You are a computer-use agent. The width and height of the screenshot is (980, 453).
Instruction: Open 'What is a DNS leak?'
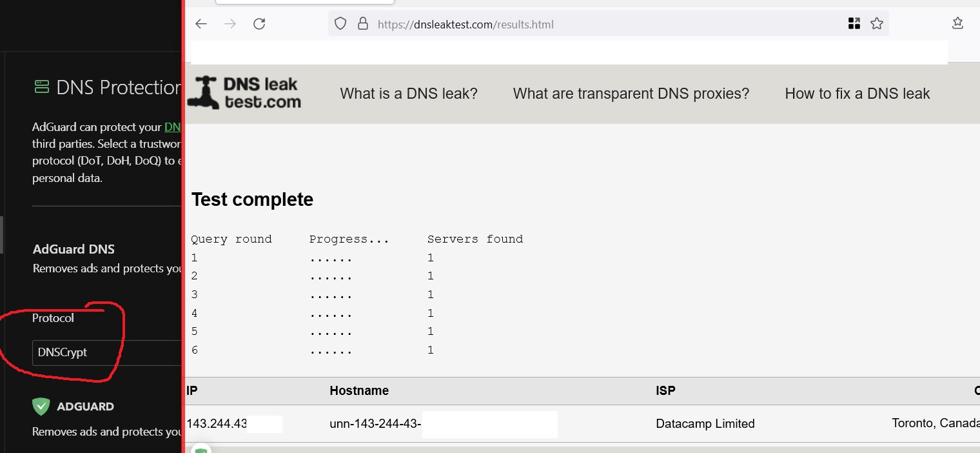click(409, 93)
